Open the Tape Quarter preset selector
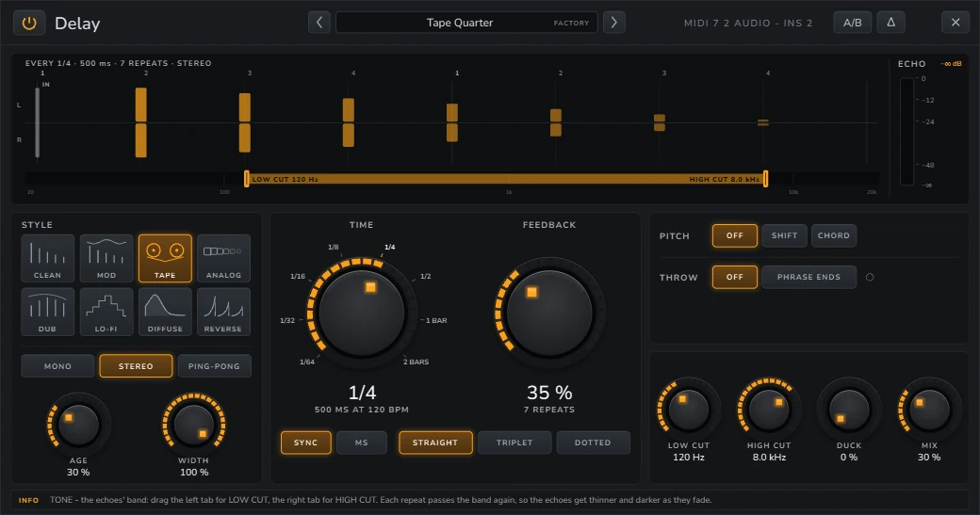 pos(466,23)
